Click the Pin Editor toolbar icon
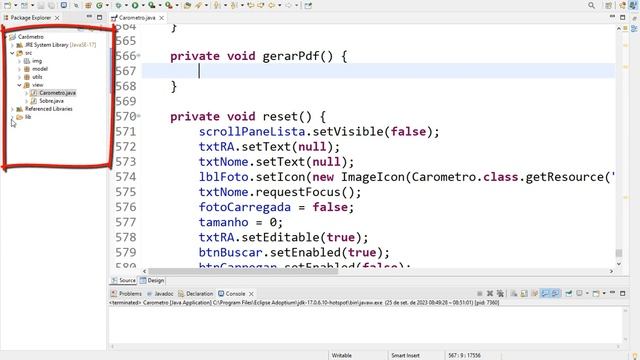The image size is (640, 360). pyautogui.click(x=308, y=5)
